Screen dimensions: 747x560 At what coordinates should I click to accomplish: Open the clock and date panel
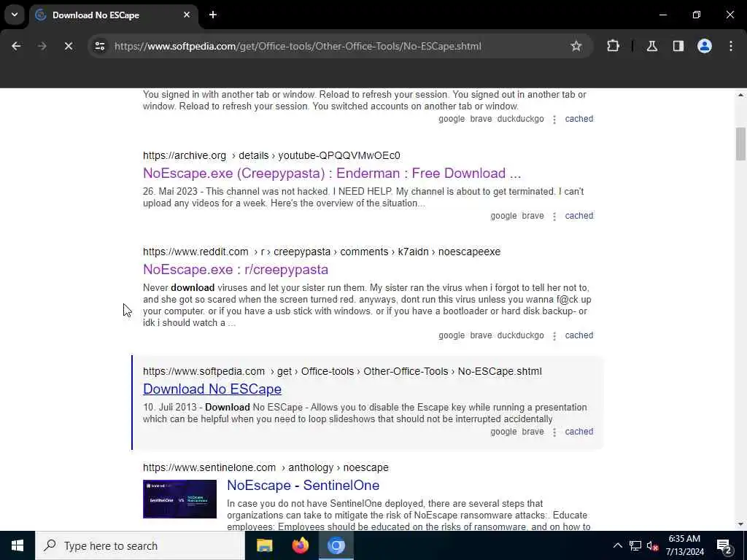point(684,545)
